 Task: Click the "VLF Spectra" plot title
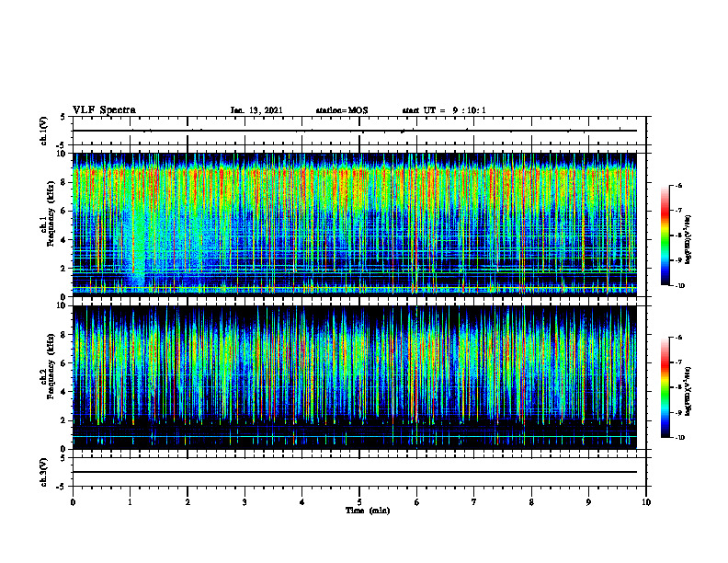tap(104, 110)
